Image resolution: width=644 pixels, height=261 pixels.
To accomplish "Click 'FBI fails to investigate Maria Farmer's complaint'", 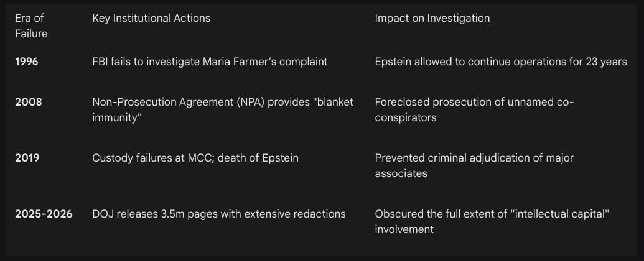I will tap(210, 62).
